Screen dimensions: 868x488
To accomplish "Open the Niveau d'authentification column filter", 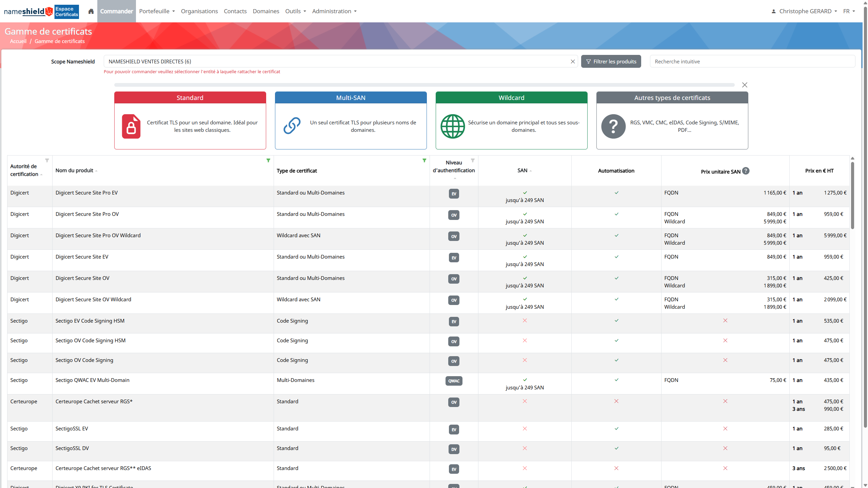I will tap(473, 160).
